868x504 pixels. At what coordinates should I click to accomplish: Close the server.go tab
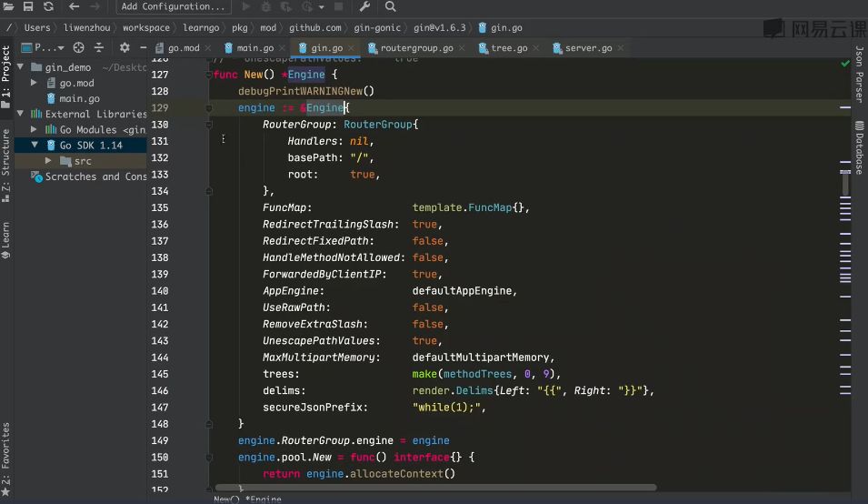pyautogui.click(x=621, y=48)
